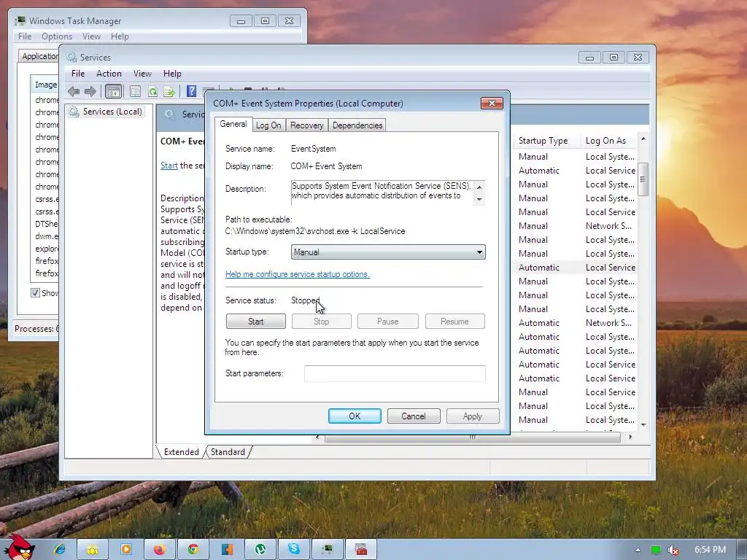The height and width of the screenshot is (560, 747).
Task: Open the Properties icon in Services toolbar
Action: coord(135,91)
